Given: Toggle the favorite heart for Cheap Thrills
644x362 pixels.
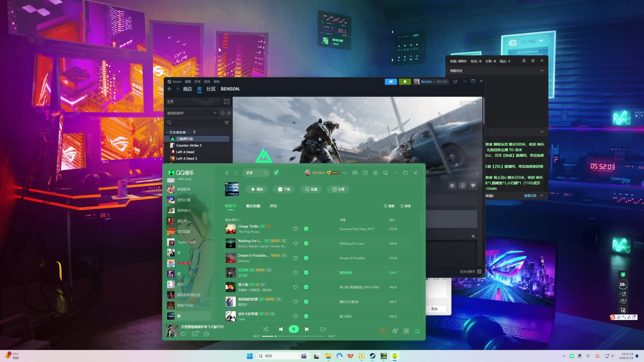Looking at the screenshot, I should pos(296,229).
